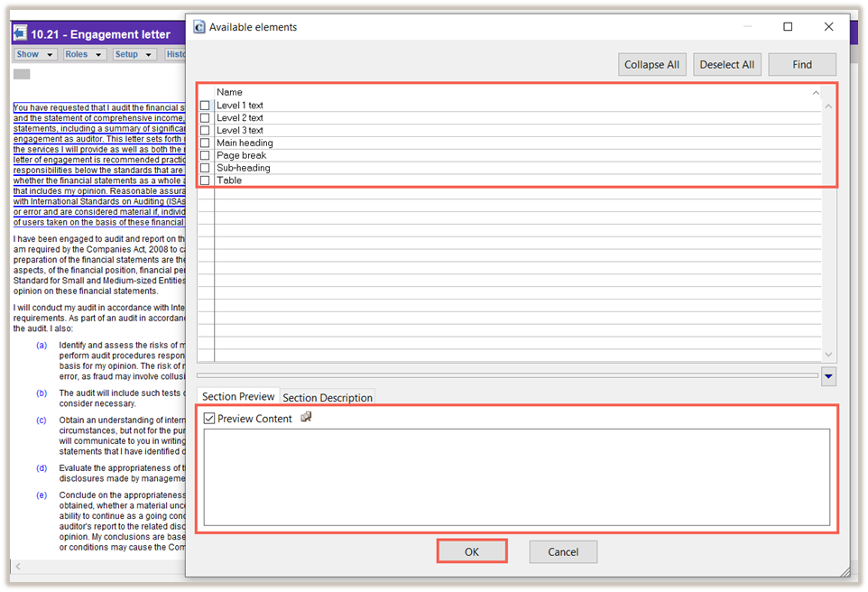Select the Sub-heading checkbox
This screenshot has height=592, width=868.
(x=205, y=168)
